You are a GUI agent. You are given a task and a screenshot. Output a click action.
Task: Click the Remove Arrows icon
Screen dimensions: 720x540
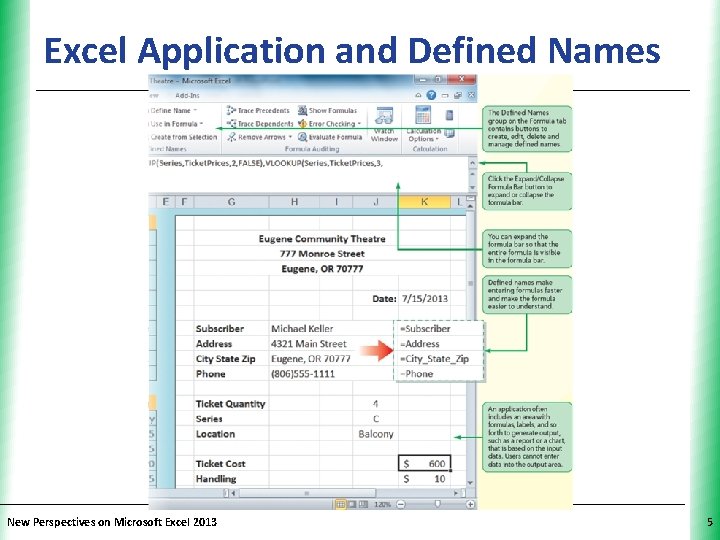[231, 137]
